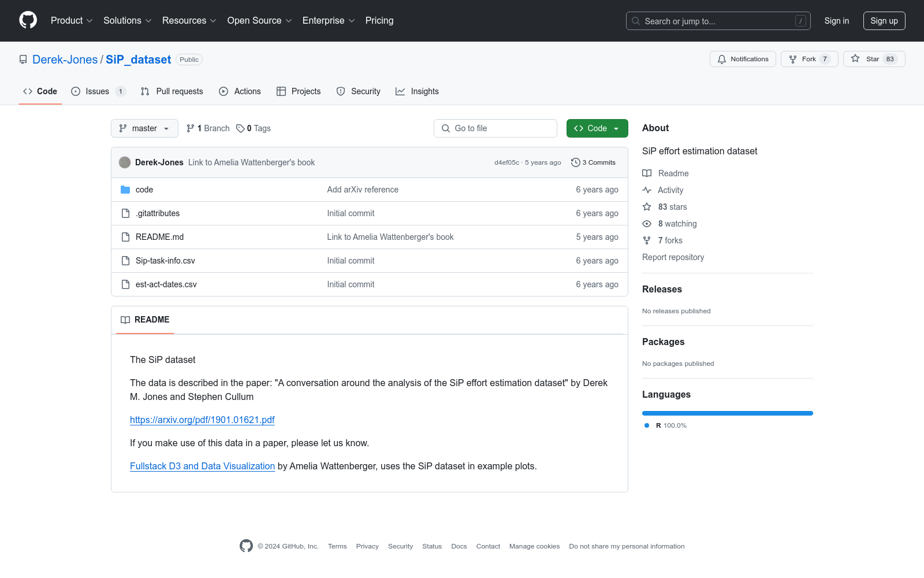Click the slash shortcut icon in search box
Image resolution: width=924 pixels, height=578 pixels.
tap(800, 21)
